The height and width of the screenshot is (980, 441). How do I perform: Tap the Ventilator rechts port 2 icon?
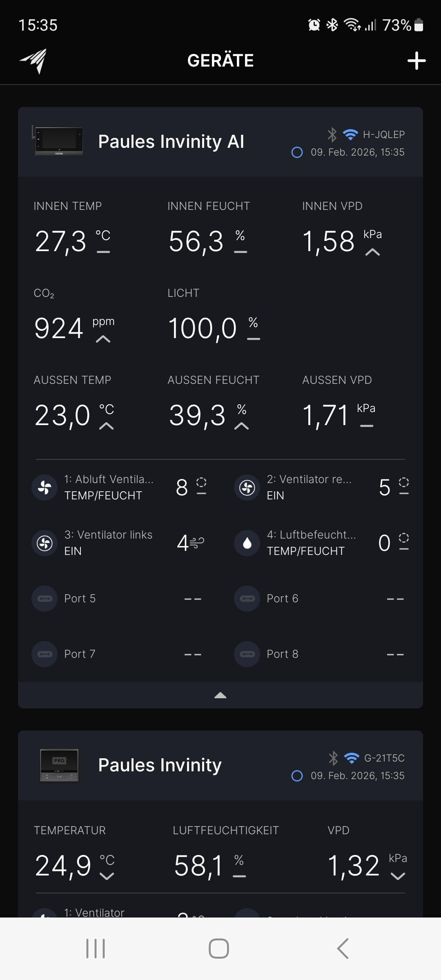click(x=247, y=487)
